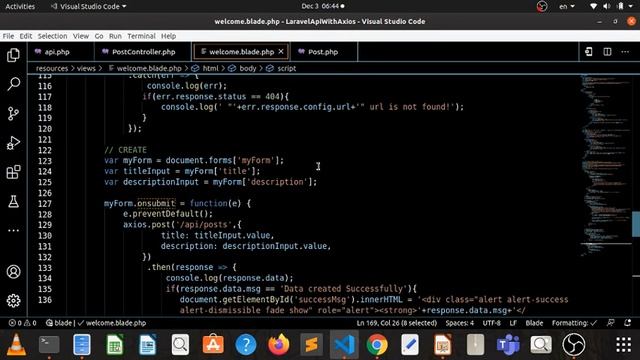The height and width of the screenshot is (360, 640).
Task: Open the Go menu
Action: [99, 36]
